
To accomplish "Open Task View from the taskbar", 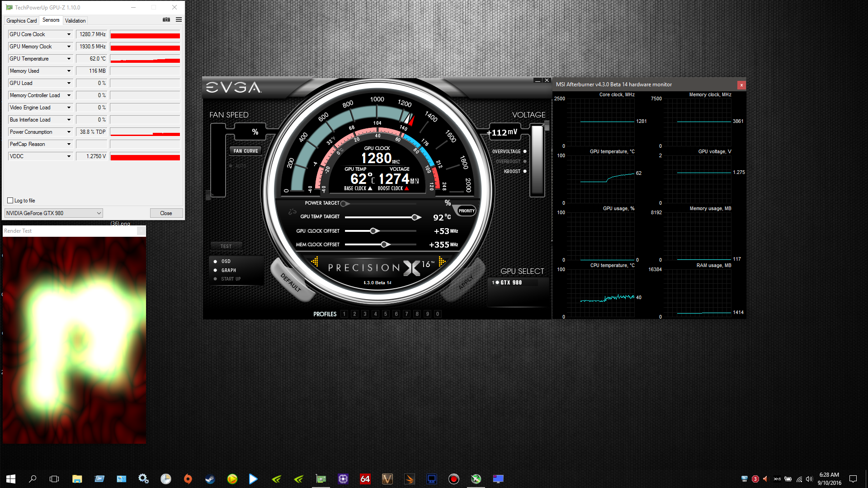I will point(54,479).
